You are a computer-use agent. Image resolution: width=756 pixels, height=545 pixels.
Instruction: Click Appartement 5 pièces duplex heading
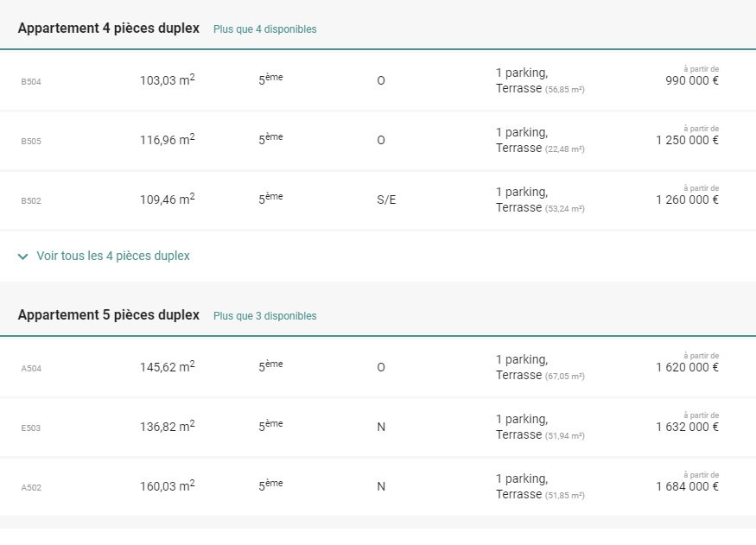tap(108, 314)
